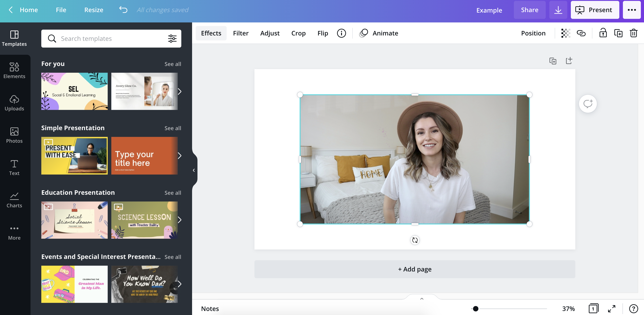This screenshot has height=315, width=644.
Task: Open the image info icon
Action: click(341, 33)
